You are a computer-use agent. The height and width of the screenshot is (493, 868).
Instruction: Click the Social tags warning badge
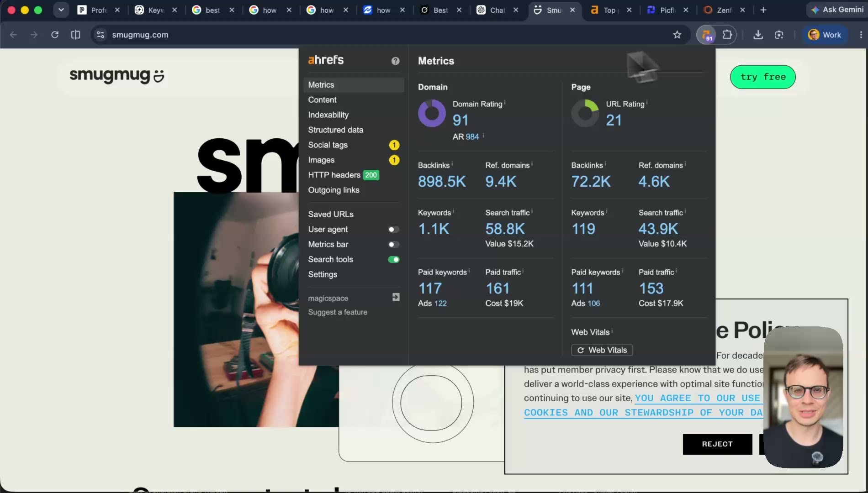pos(394,145)
